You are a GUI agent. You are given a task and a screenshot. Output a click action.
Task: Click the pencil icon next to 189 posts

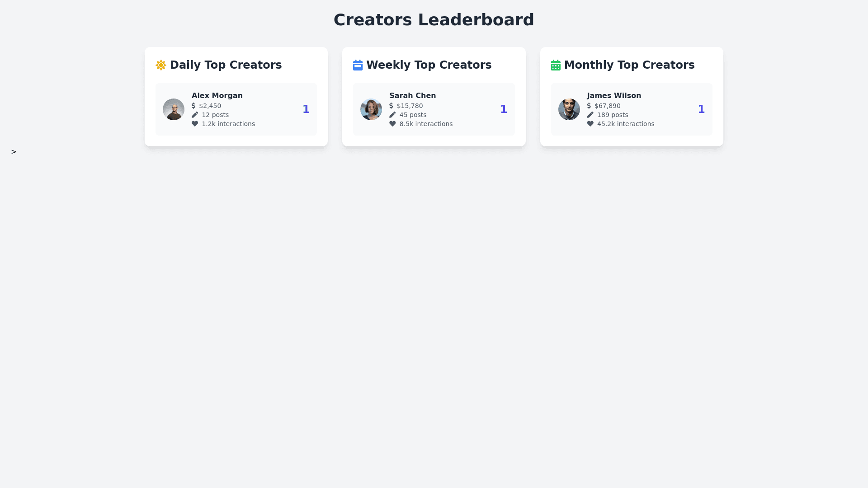[590, 115]
